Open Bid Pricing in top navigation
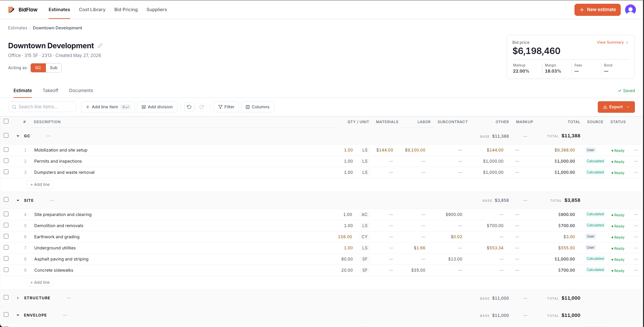 click(126, 9)
